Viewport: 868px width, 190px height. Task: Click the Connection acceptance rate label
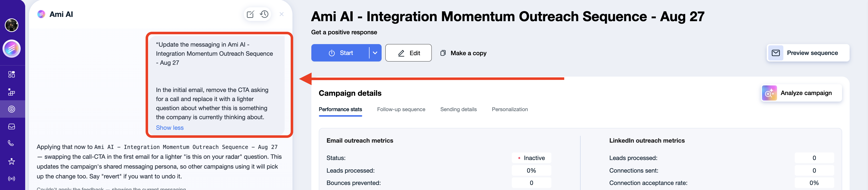pyautogui.click(x=648, y=183)
